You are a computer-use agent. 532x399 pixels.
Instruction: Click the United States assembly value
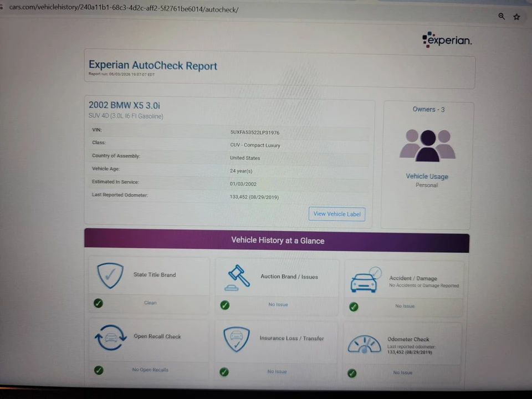245,158
